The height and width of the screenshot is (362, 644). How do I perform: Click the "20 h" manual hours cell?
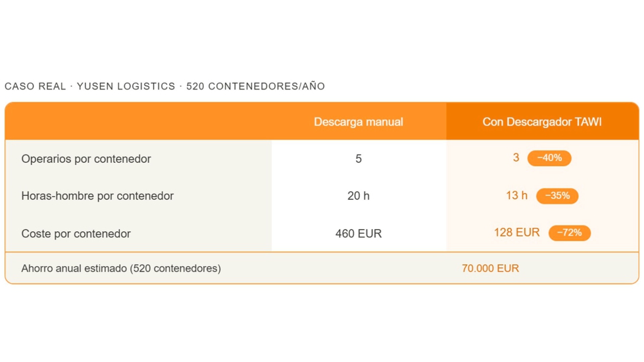(359, 196)
